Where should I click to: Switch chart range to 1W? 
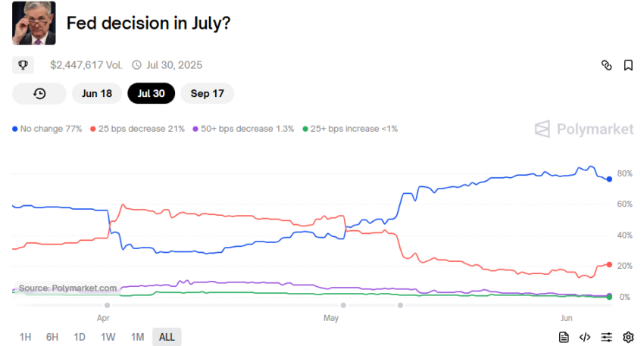108,338
